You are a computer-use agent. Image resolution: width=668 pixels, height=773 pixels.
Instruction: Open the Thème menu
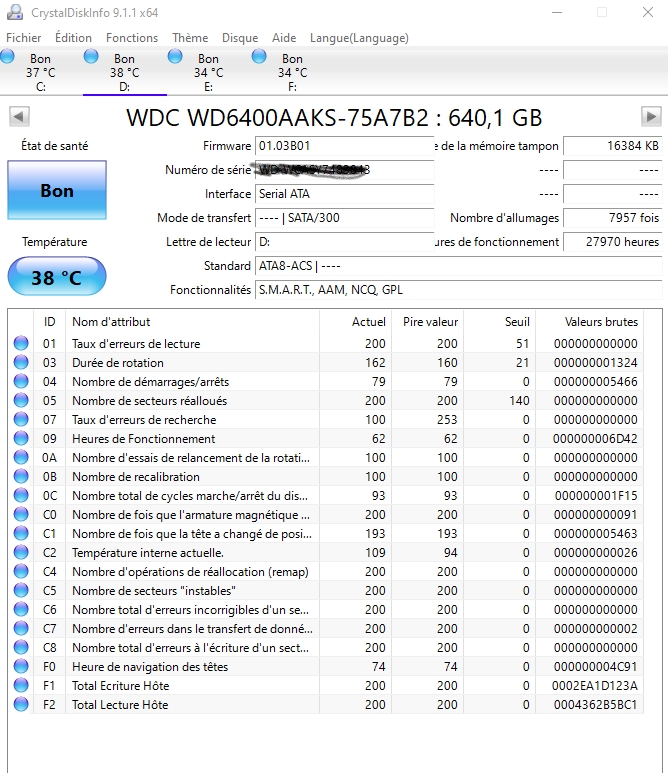coord(190,38)
